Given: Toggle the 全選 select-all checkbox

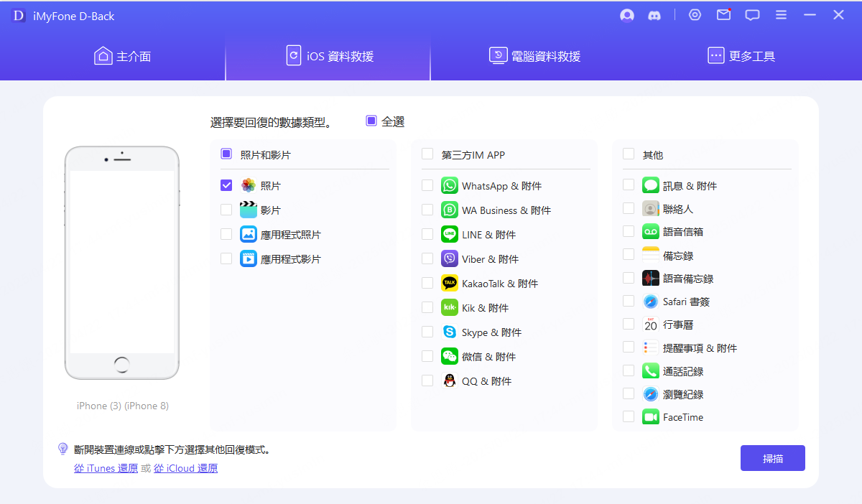Looking at the screenshot, I should click(371, 121).
